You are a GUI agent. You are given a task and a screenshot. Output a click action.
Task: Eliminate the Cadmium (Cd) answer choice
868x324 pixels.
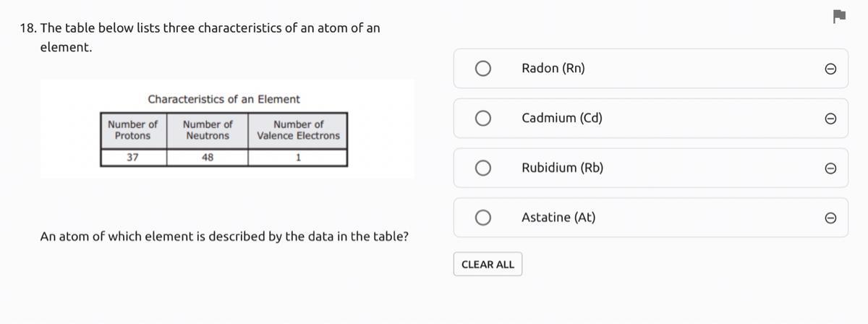[831, 119]
